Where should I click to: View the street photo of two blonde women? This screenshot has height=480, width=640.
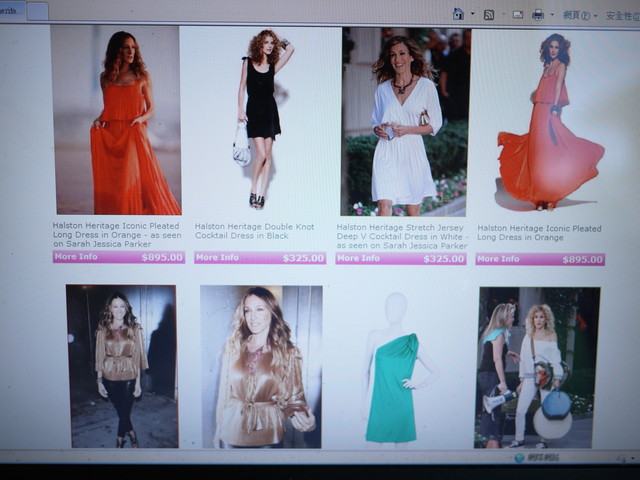click(537, 368)
